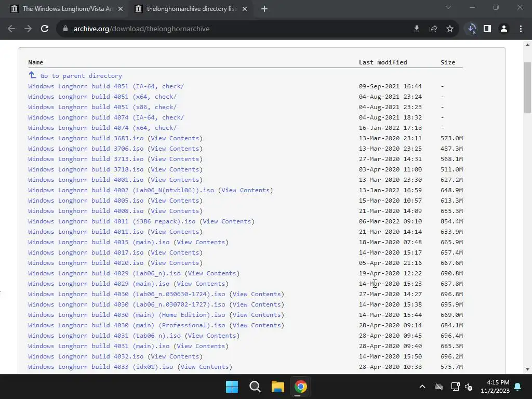The image size is (532, 399).
Task: Select the thelonghornarchive directory listing tab
Action: [192, 9]
